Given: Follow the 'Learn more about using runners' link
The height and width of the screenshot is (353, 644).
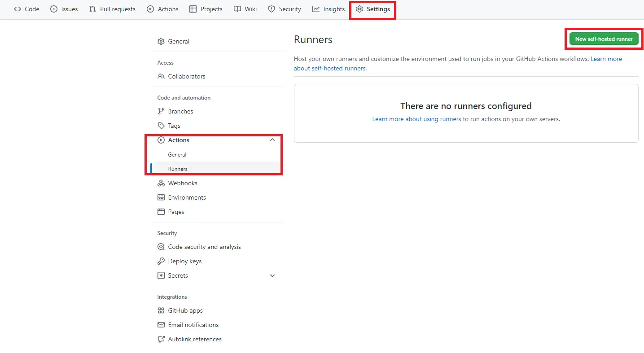Looking at the screenshot, I should 416,119.
